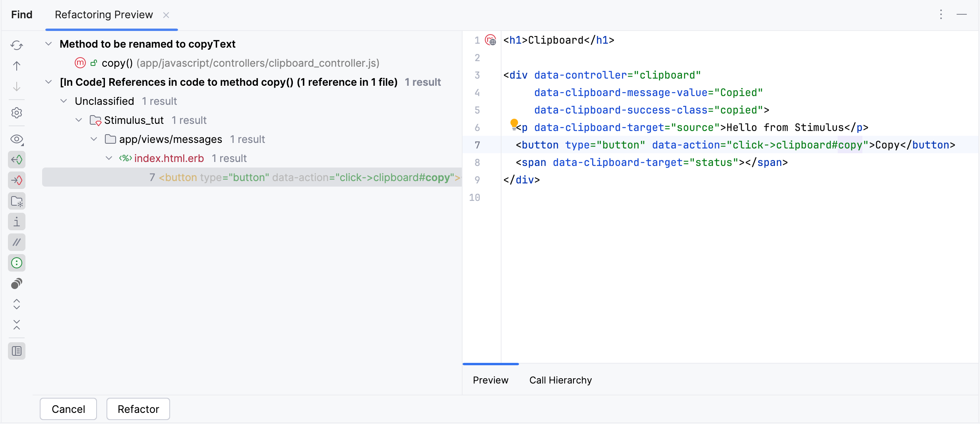Click the Rerun refresh icon in sidebar
Viewport: 980px width, 424px height.
click(x=17, y=45)
